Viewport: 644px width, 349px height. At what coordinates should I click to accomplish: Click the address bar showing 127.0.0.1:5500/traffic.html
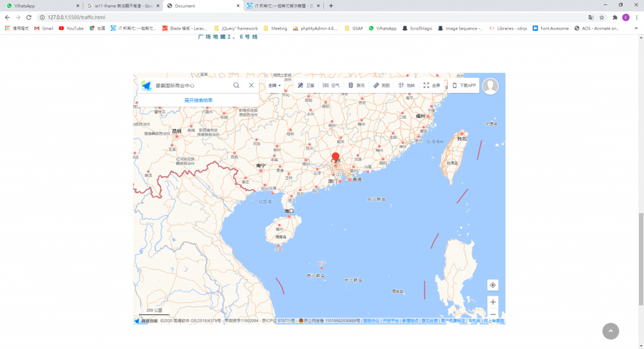pos(312,17)
